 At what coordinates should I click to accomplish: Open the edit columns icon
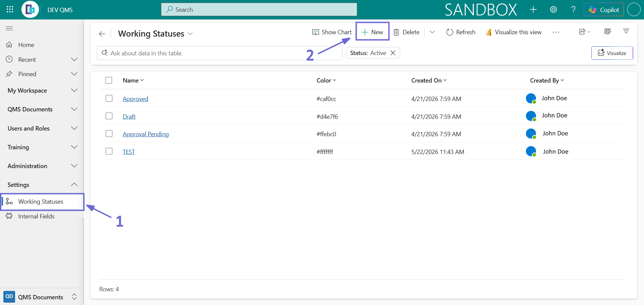607,32
